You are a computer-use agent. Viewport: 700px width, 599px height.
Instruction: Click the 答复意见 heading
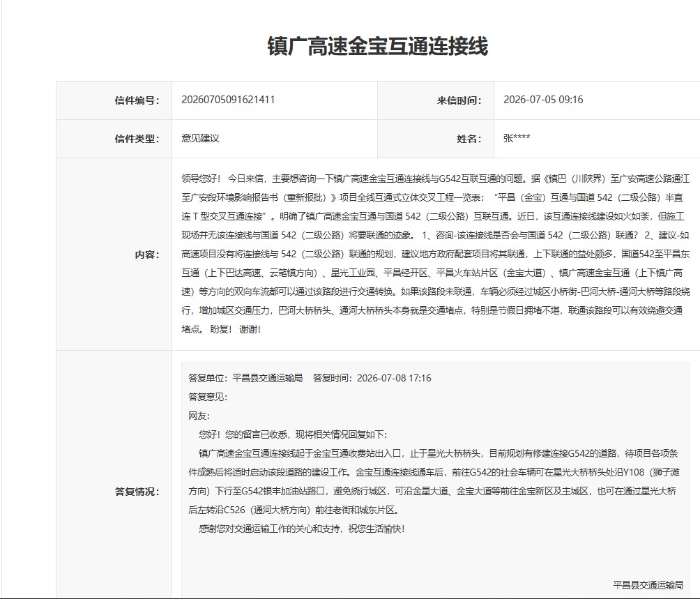[208, 397]
